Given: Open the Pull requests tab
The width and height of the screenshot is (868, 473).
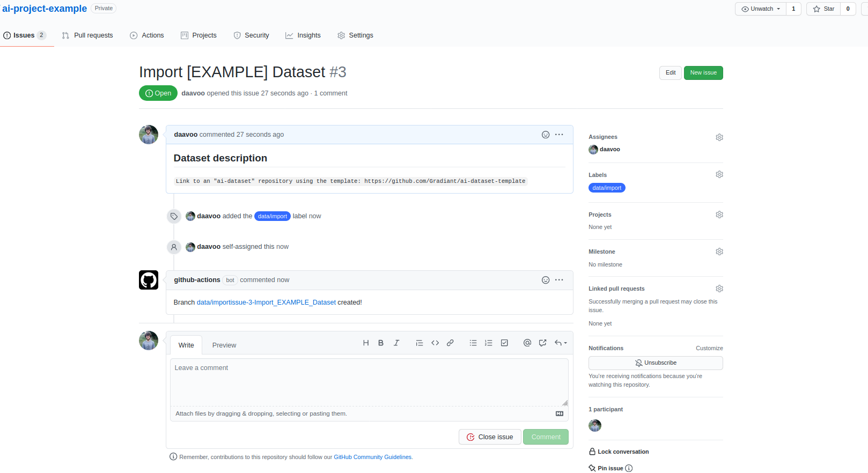Looking at the screenshot, I should pyautogui.click(x=87, y=35).
